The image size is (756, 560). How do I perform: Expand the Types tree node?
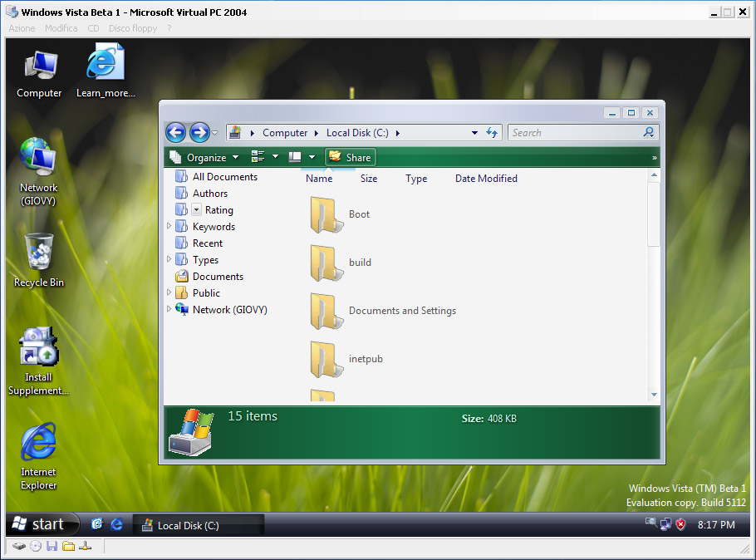pos(169,259)
